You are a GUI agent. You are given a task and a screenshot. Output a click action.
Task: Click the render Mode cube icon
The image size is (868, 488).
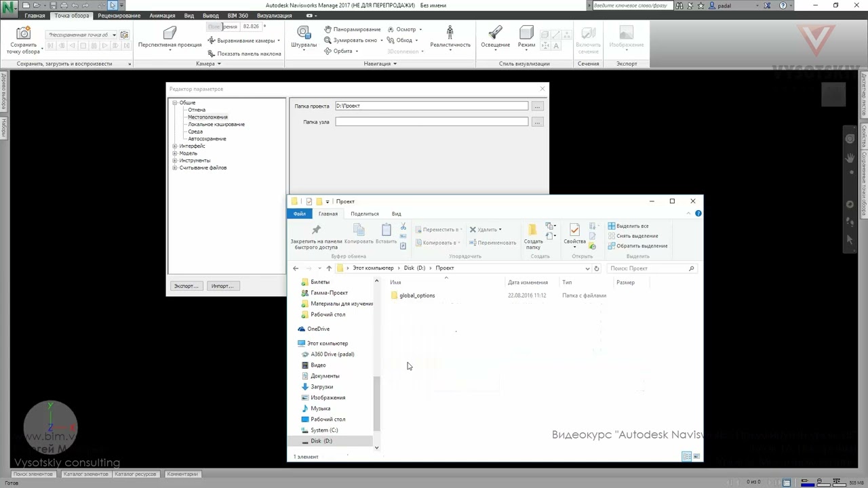pos(526,33)
